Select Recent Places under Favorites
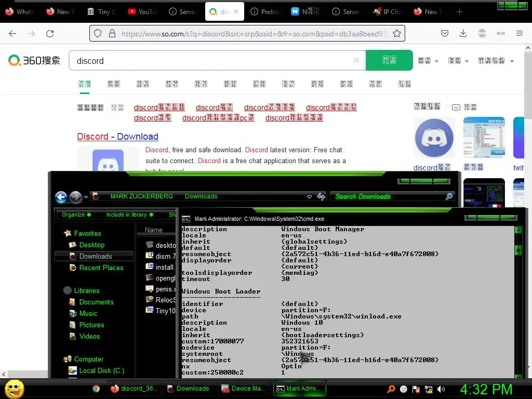 click(x=101, y=268)
